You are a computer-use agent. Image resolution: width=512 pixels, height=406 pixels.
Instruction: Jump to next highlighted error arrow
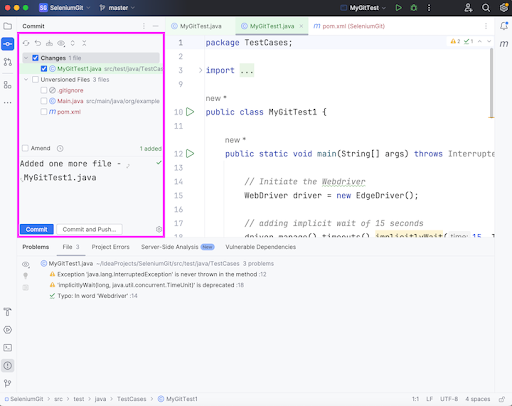pyautogui.click(x=489, y=41)
